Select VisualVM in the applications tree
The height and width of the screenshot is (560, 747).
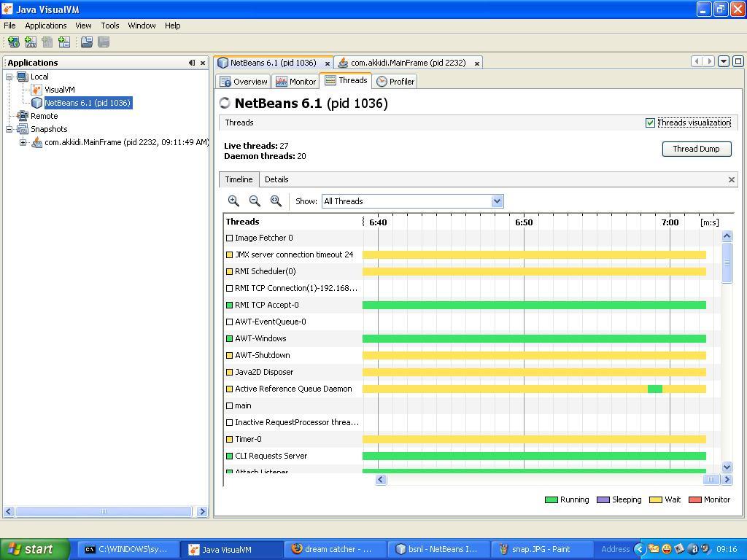(60, 90)
